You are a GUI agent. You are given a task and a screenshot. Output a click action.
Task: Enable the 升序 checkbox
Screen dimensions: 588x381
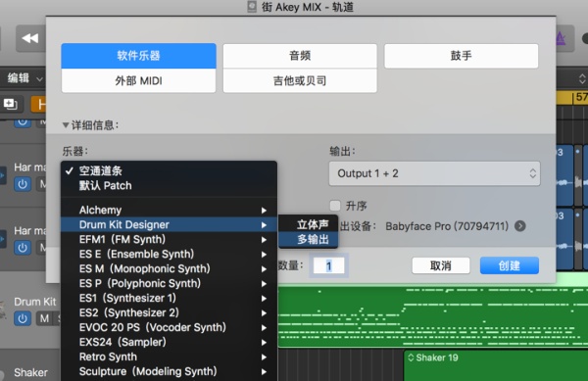(x=335, y=206)
